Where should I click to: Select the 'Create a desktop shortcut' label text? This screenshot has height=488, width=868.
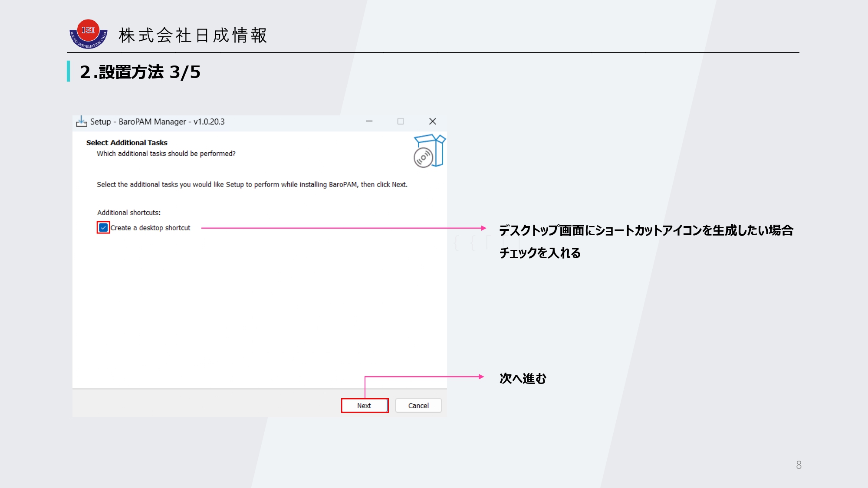coord(150,228)
